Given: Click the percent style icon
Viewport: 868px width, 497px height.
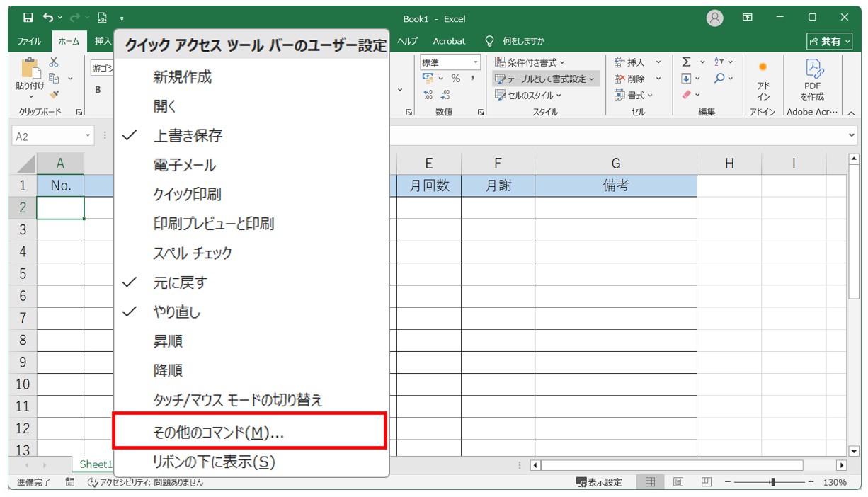Looking at the screenshot, I should coord(456,79).
